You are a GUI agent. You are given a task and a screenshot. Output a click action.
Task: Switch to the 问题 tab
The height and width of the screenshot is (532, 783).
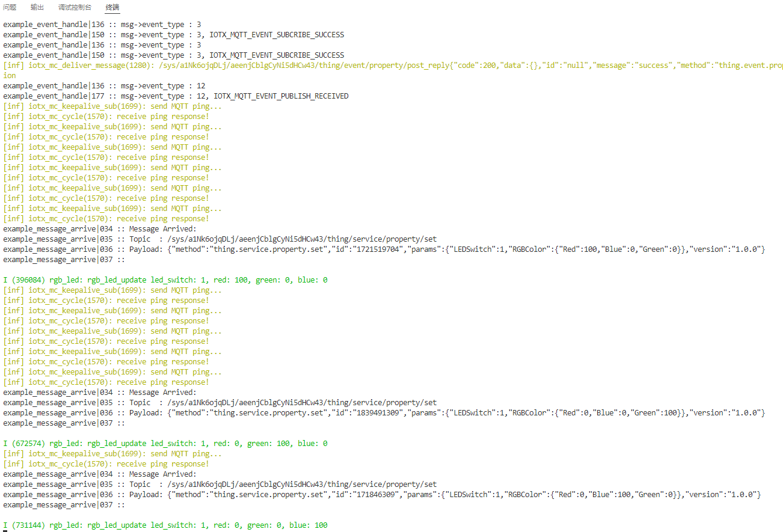click(10, 8)
